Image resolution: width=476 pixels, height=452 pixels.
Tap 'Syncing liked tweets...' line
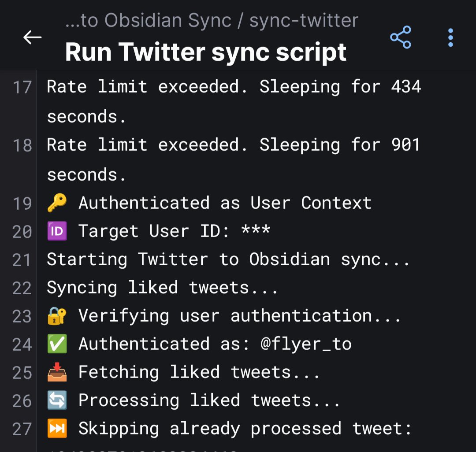162,288
